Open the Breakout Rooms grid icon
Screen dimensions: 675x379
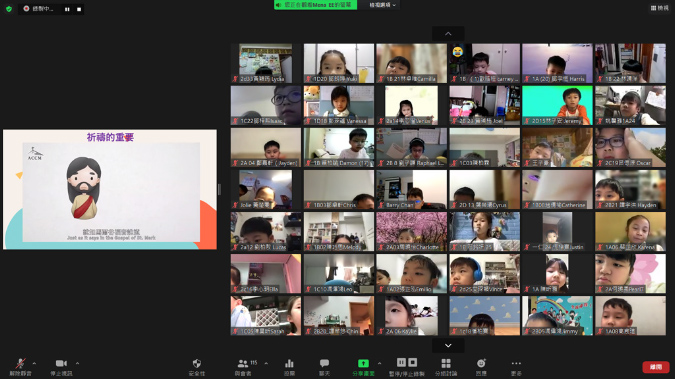pyautogui.click(x=446, y=367)
